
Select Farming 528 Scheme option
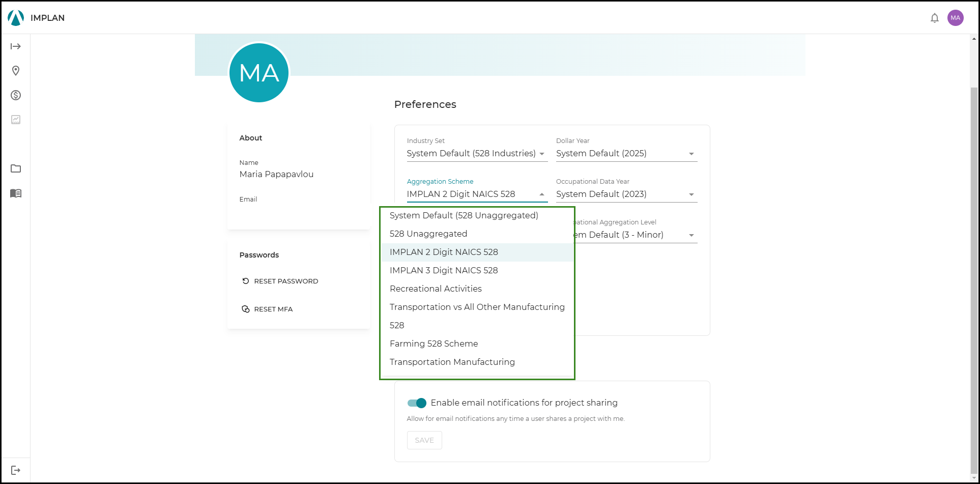[477, 344]
